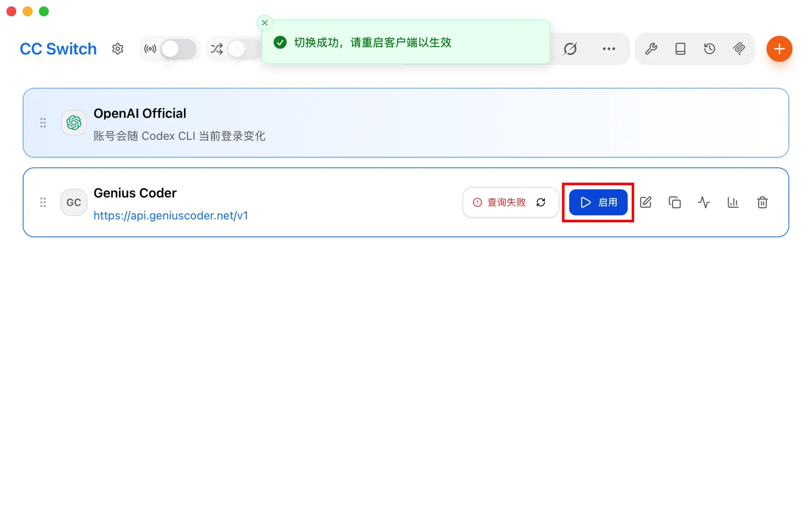Edit the Genius Coder provider
The width and height of the screenshot is (812, 529).
point(646,202)
